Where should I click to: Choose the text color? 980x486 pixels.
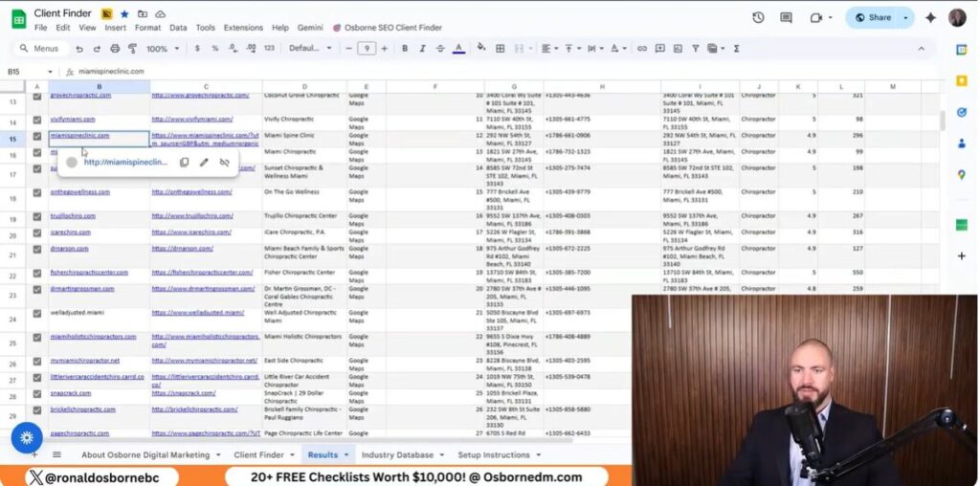[x=458, y=48]
